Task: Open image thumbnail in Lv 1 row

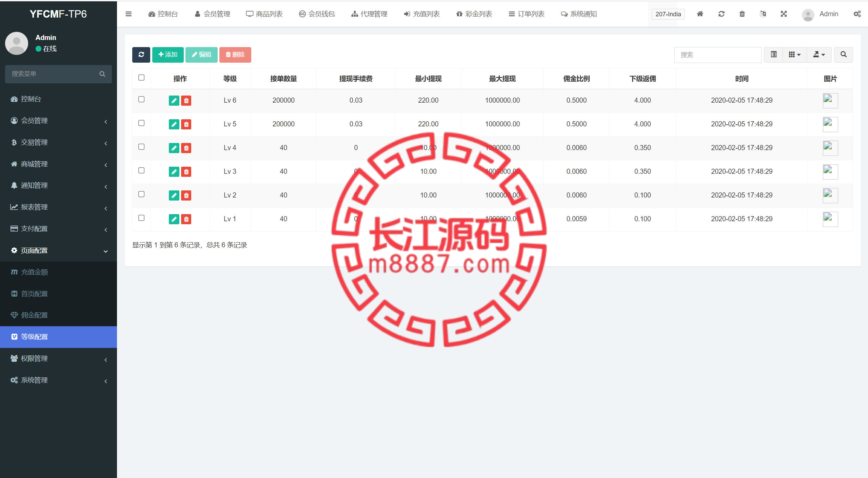Action: coord(830,219)
